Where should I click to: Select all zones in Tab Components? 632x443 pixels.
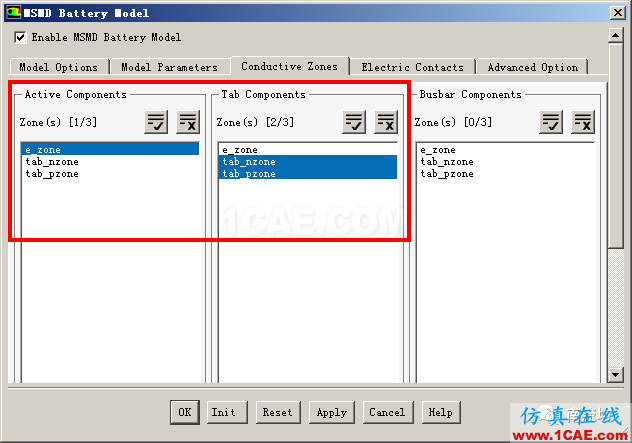coord(354,122)
